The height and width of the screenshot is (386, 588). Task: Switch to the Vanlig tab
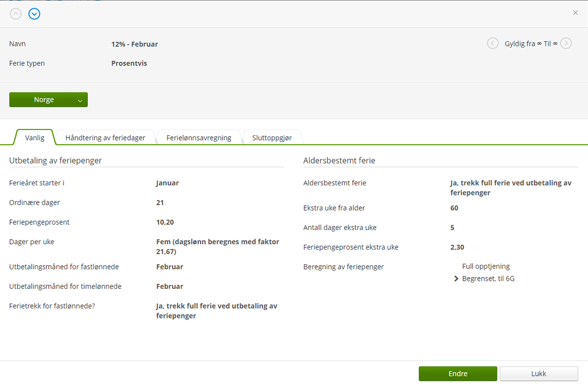tap(35, 138)
